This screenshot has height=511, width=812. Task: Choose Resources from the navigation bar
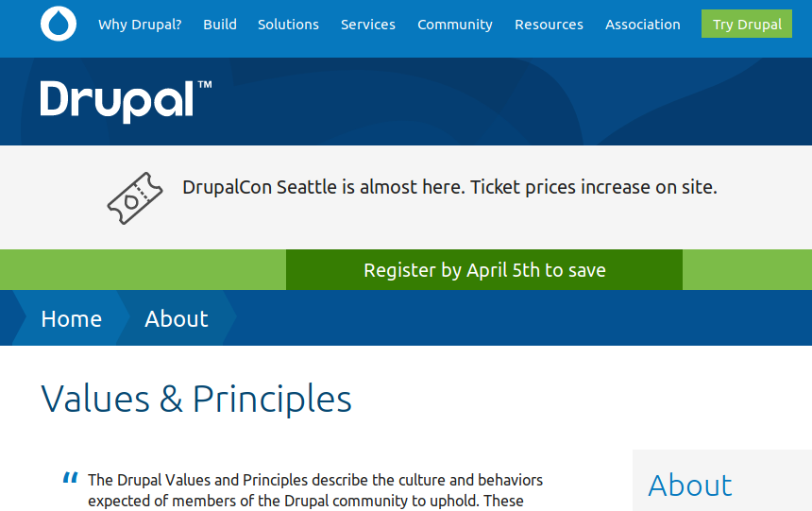point(549,25)
